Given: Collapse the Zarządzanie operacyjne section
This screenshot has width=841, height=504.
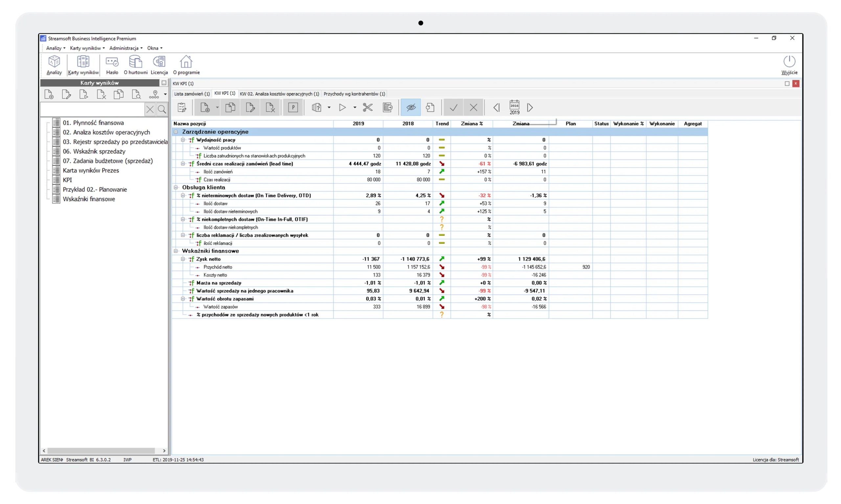Looking at the screenshot, I should (x=176, y=132).
